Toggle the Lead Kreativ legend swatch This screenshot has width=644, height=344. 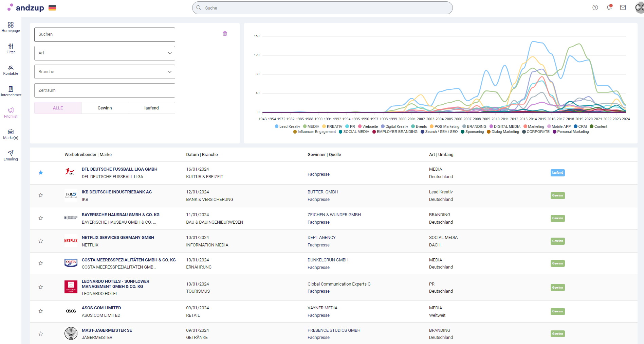click(x=277, y=126)
